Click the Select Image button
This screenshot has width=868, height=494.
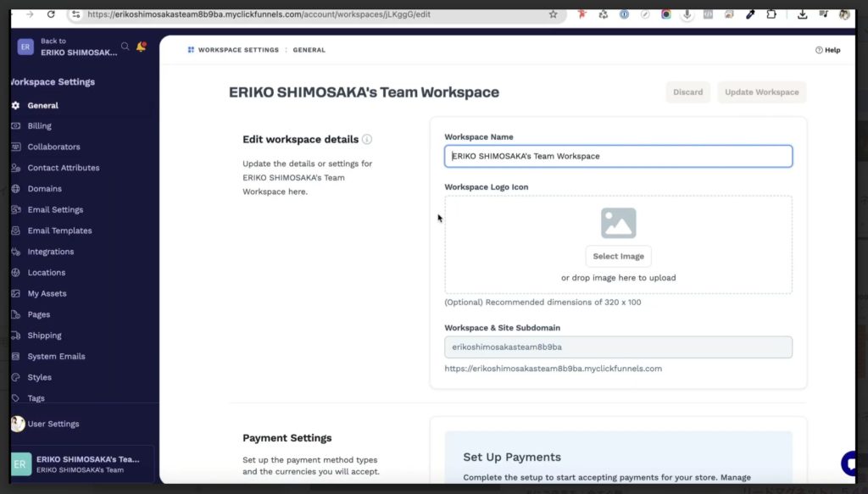618,256
